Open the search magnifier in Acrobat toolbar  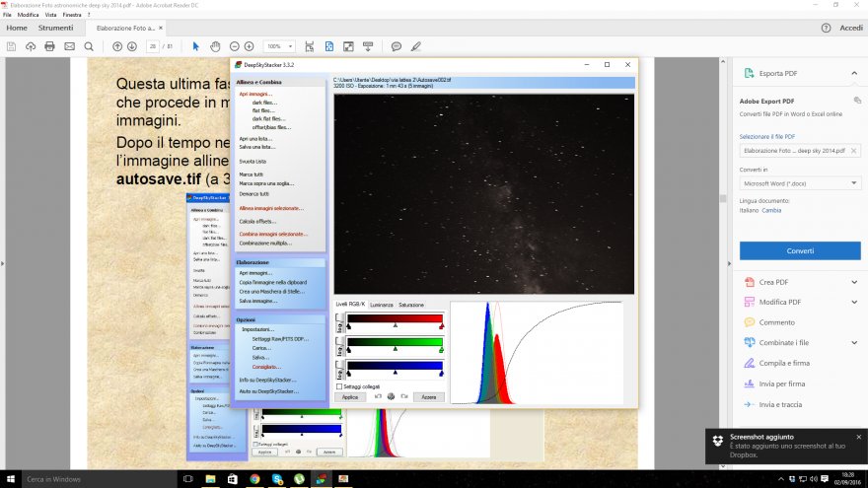coord(89,47)
